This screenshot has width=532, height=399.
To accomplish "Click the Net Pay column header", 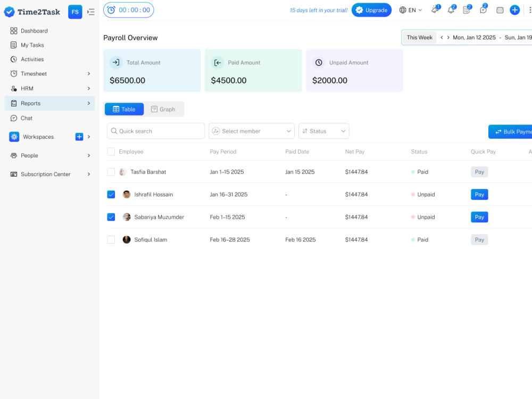I will tap(355, 152).
